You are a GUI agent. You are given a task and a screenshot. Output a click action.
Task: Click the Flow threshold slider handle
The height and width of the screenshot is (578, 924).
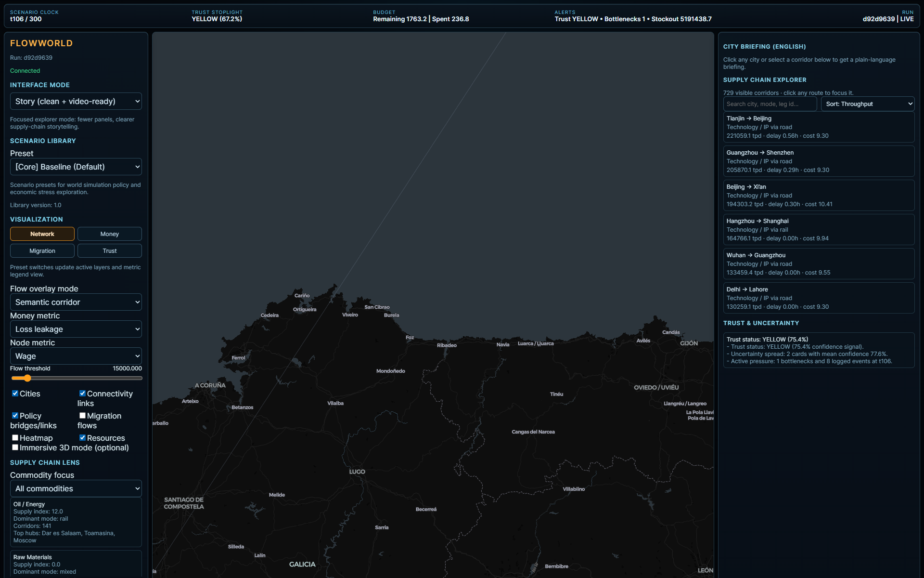pyautogui.click(x=27, y=378)
